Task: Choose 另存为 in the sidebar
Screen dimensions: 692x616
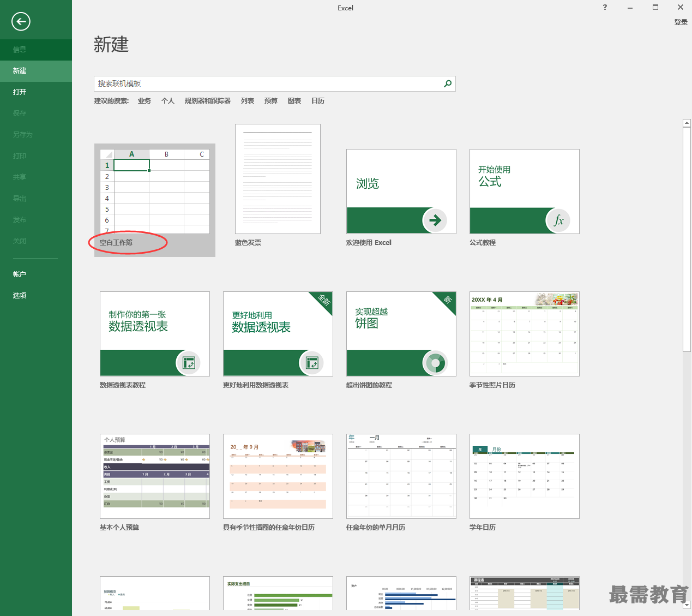Action: [x=36, y=135]
